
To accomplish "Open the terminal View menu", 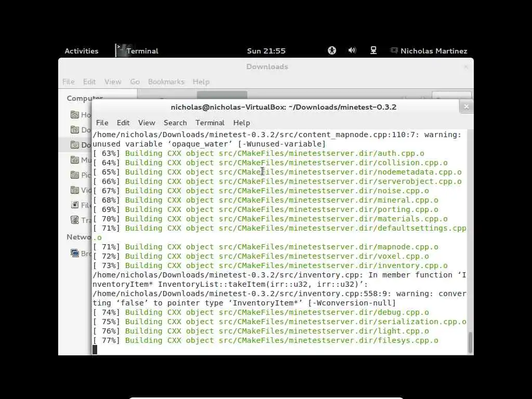I will click(147, 123).
